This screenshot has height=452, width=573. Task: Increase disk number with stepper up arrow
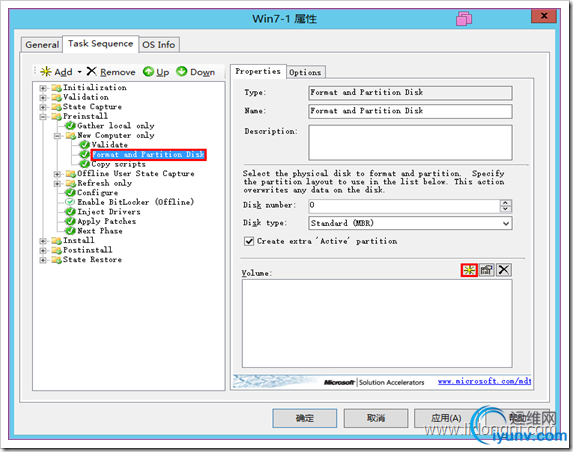coord(505,203)
